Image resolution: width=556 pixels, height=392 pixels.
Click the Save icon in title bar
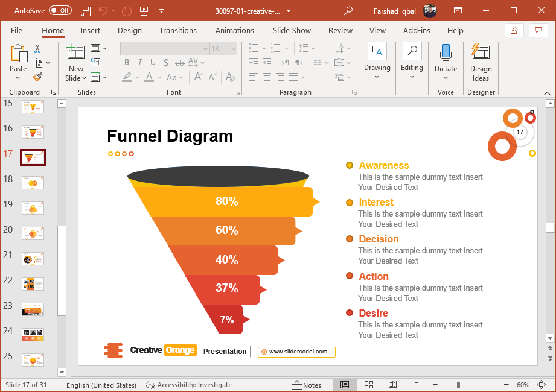[86, 11]
